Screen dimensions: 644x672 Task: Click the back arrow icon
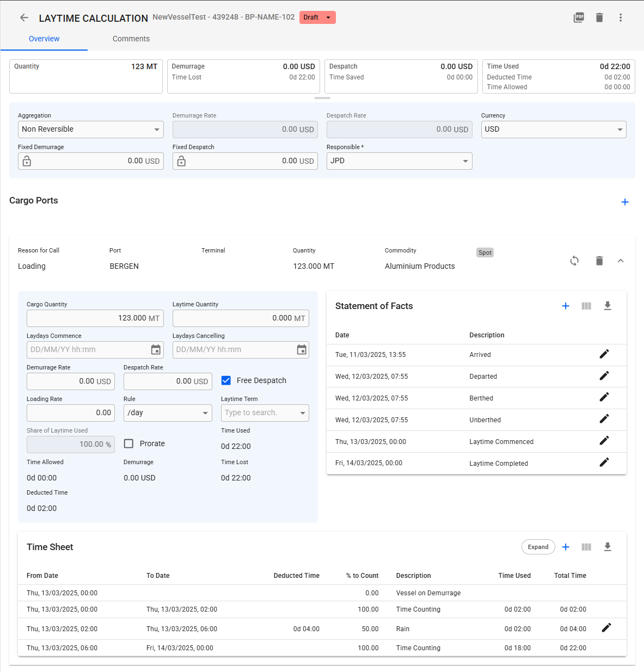[x=24, y=18]
